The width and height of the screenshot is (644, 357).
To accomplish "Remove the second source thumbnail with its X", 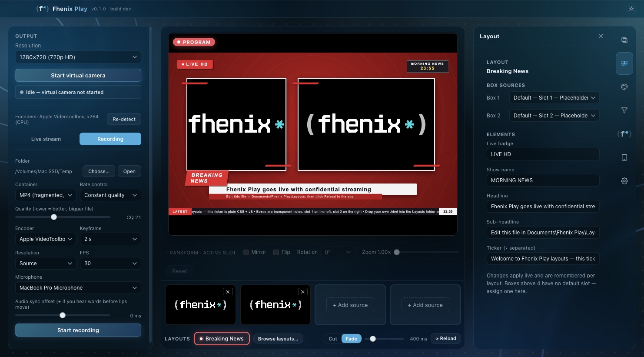I will [303, 292].
